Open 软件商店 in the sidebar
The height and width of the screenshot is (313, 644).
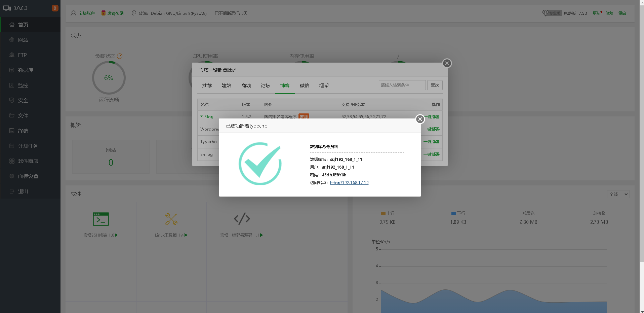coord(30,161)
